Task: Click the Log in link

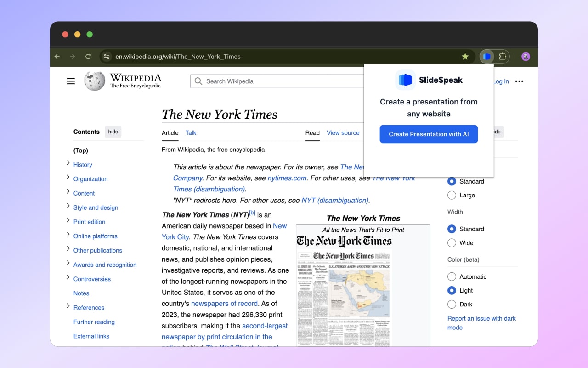Action: pos(501,81)
